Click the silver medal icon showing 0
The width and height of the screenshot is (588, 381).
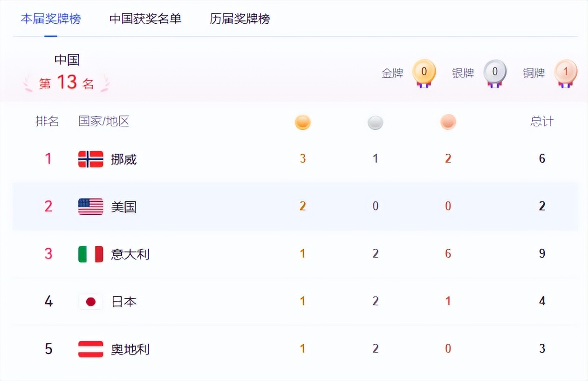495,72
